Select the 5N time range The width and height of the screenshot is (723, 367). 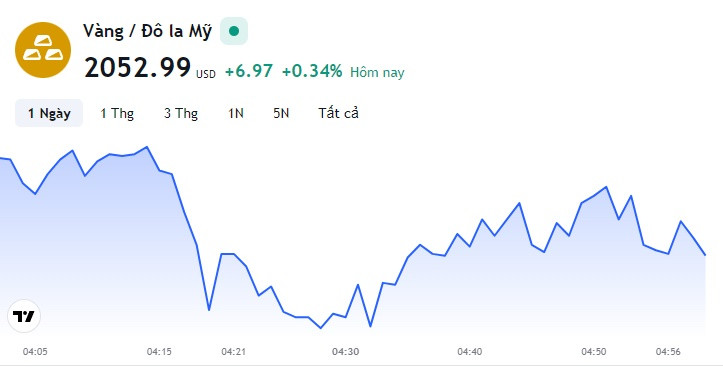(x=281, y=113)
